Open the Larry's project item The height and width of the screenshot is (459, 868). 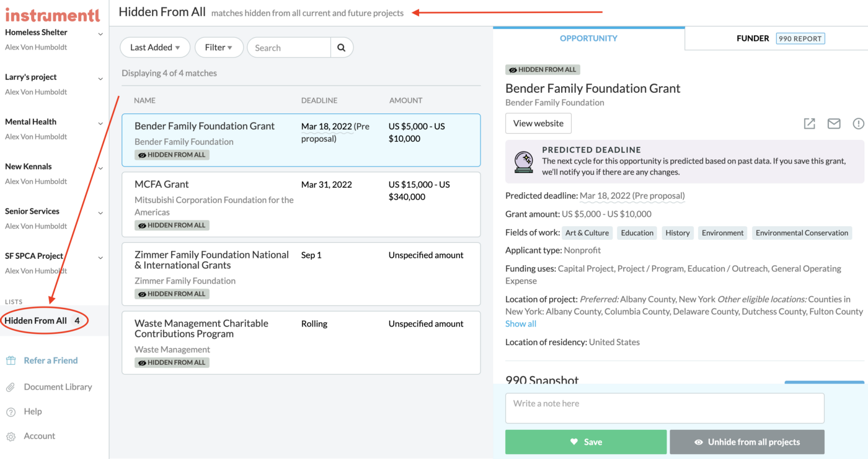click(x=31, y=77)
